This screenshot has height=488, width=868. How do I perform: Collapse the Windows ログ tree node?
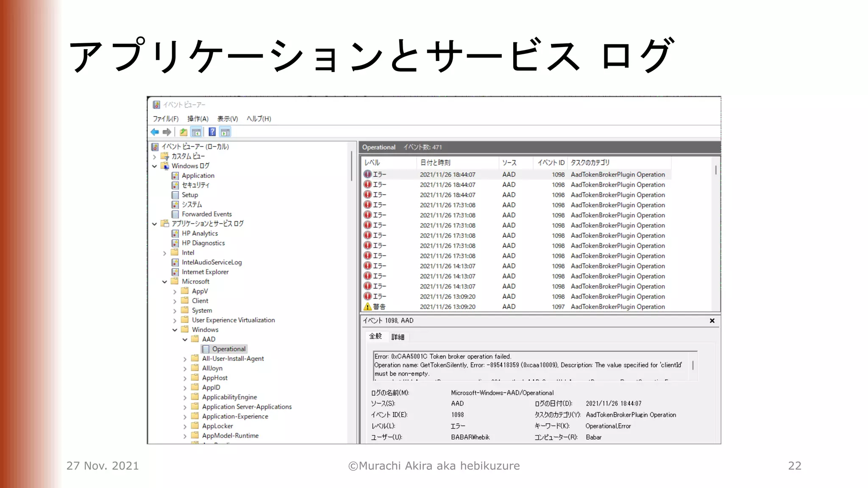pyautogui.click(x=155, y=166)
